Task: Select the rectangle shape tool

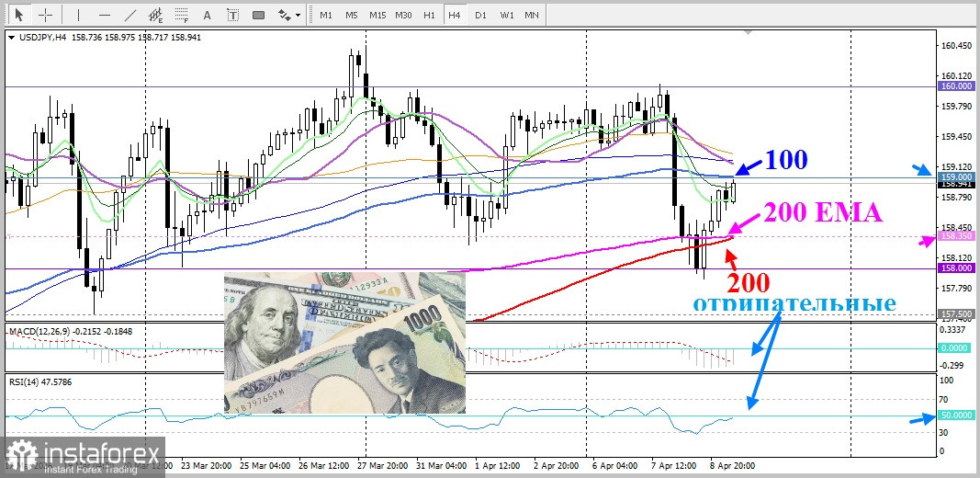Action: (x=259, y=15)
